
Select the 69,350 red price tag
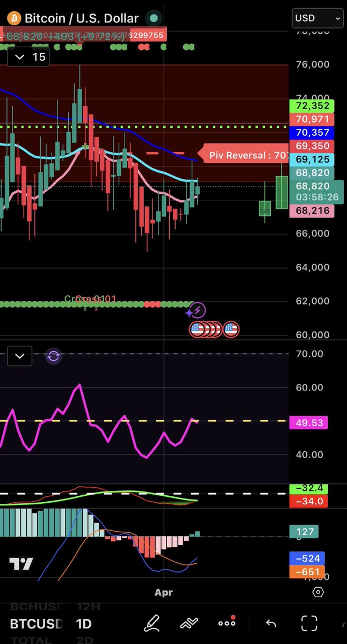[x=312, y=146]
